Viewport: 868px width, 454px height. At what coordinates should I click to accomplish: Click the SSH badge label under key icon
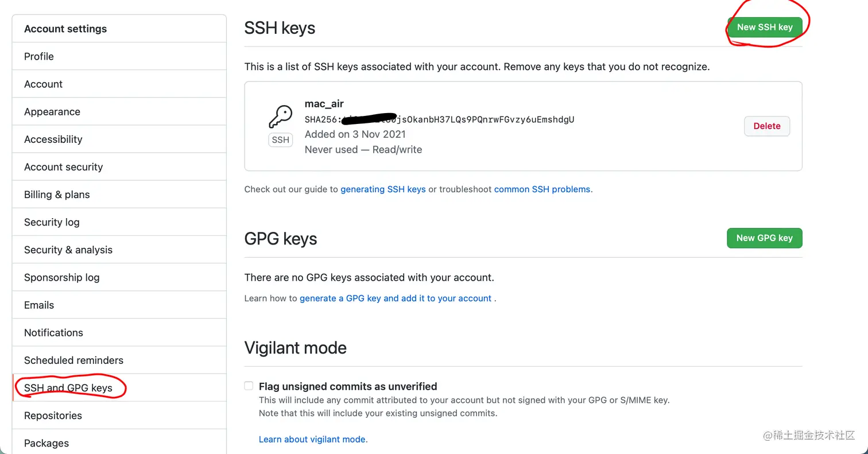coord(280,140)
